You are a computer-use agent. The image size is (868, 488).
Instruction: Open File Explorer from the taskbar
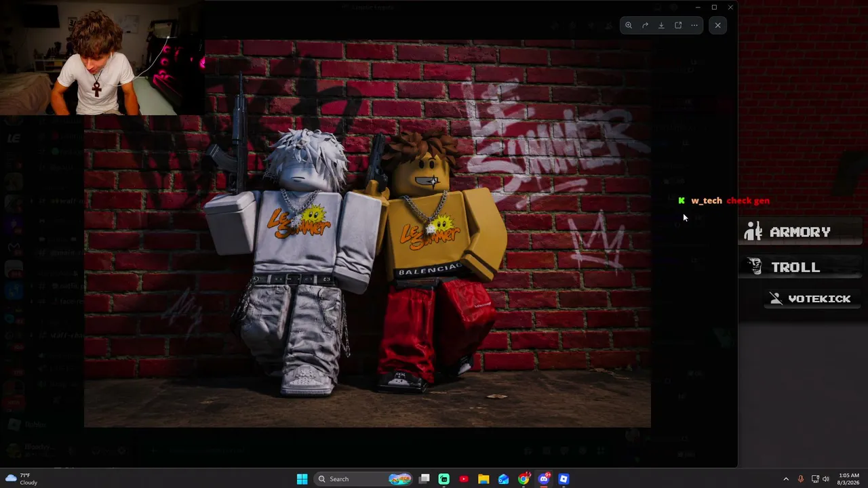(x=484, y=479)
